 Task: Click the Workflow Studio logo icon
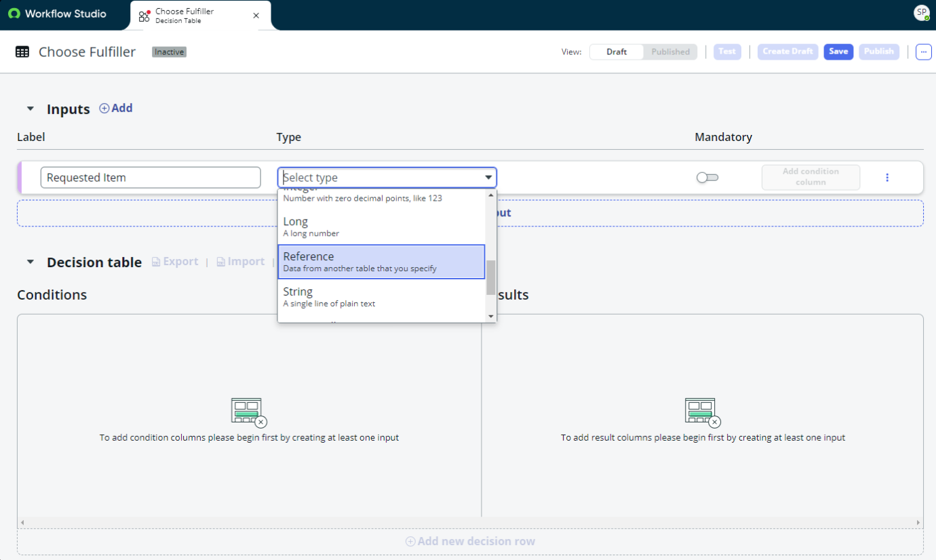[x=14, y=14]
